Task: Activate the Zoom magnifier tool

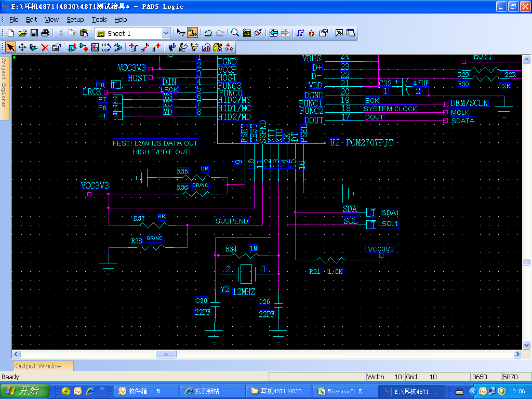Action: click(235, 33)
